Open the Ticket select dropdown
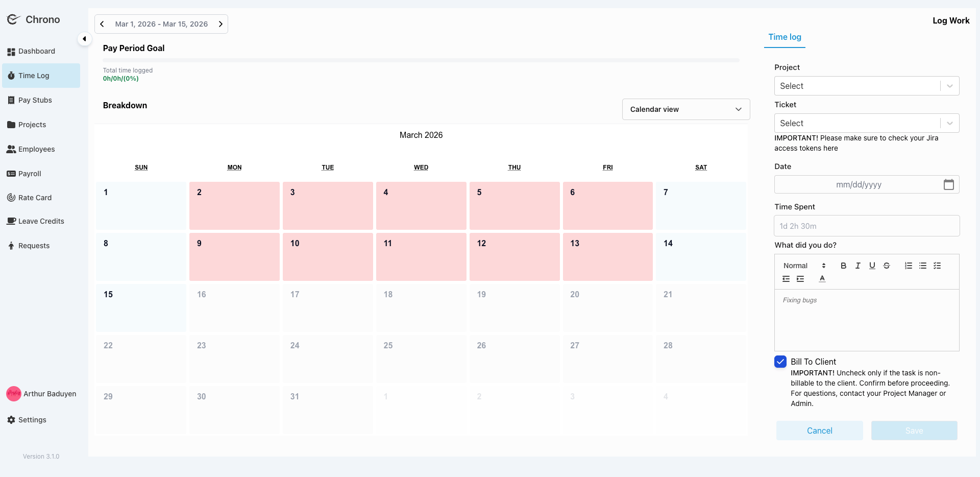The width and height of the screenshot is (980, 477). pyautogui.click(x=866, y=123)
